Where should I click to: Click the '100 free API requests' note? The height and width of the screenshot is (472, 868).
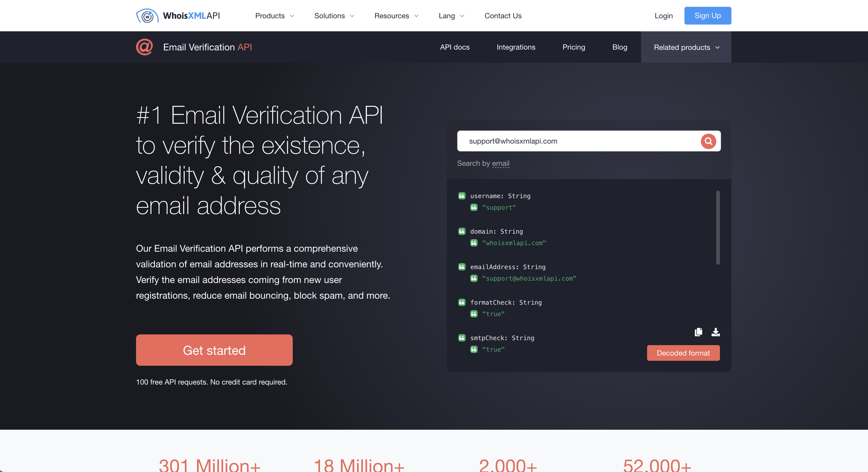[212, 382]
